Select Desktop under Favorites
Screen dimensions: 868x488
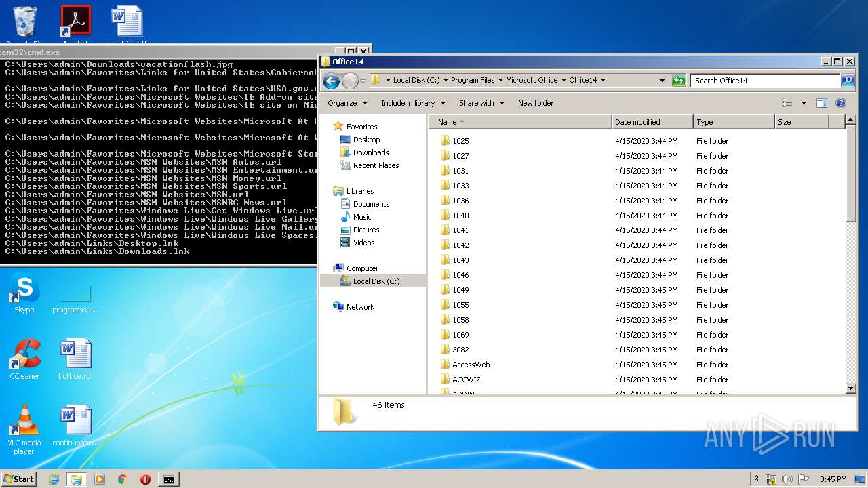[x=366, y=140]
